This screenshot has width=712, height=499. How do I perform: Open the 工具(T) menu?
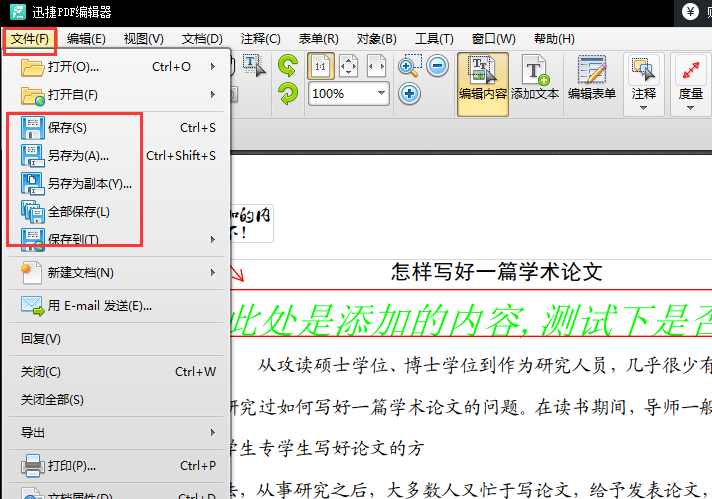point(434,39)
